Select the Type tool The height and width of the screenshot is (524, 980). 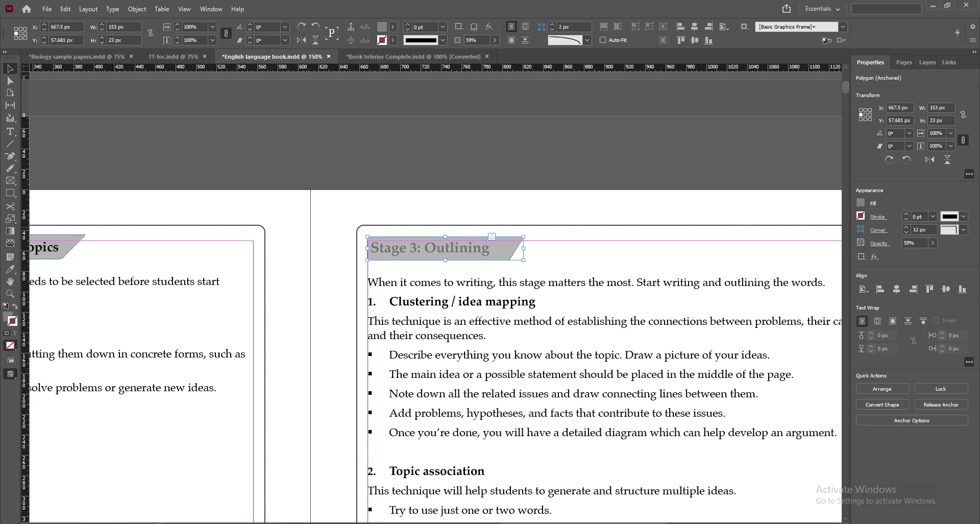(10, 131)
